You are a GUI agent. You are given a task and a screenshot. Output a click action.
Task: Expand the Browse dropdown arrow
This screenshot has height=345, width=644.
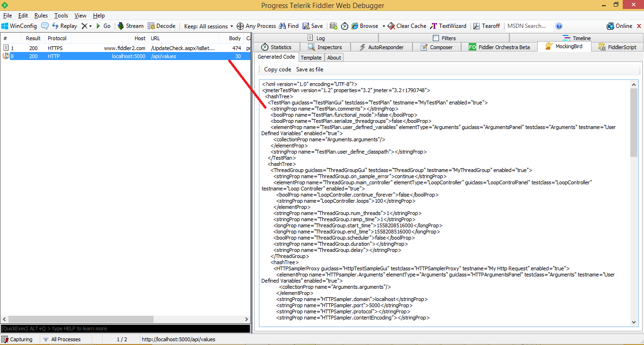point(384,26)
